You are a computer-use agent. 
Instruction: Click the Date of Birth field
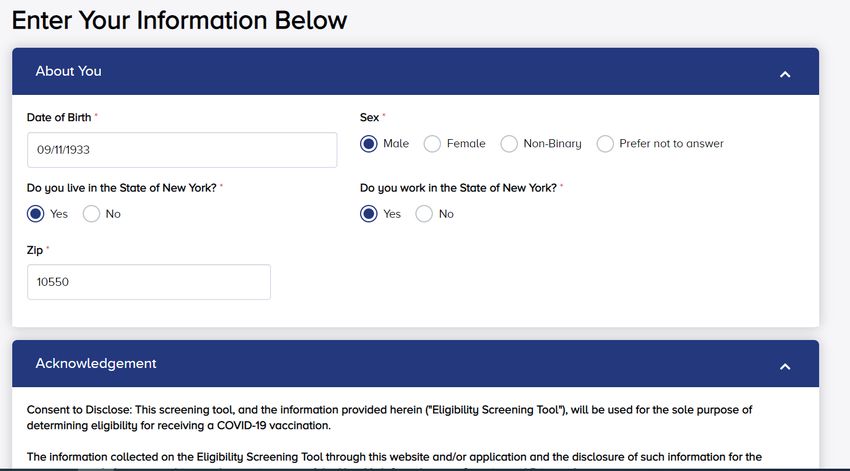tap(182, 150)
